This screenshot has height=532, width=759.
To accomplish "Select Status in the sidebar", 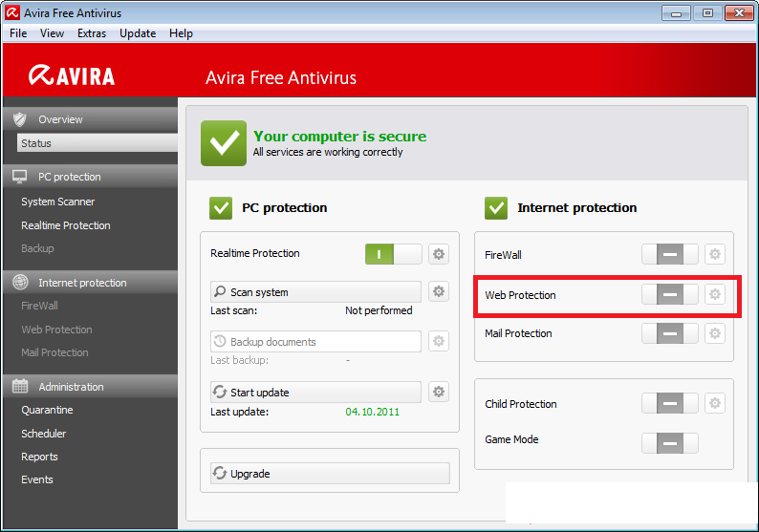I will [x=98, y=143].
